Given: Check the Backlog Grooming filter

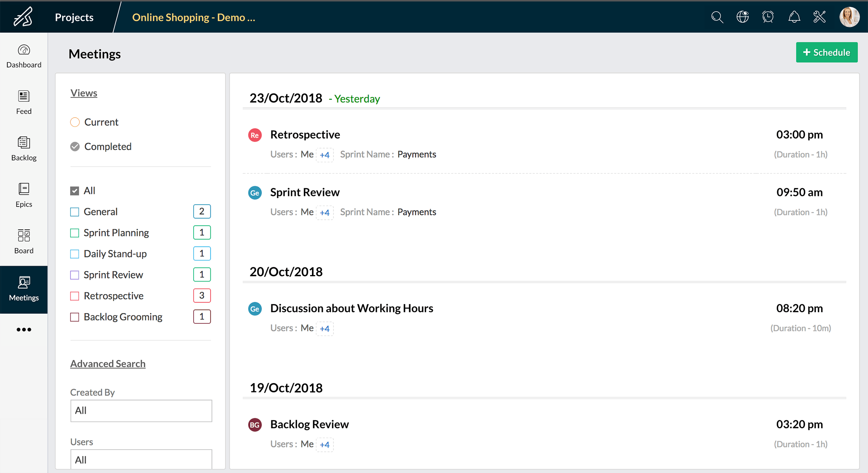Looking at the screenshot, I should [75, 317].
